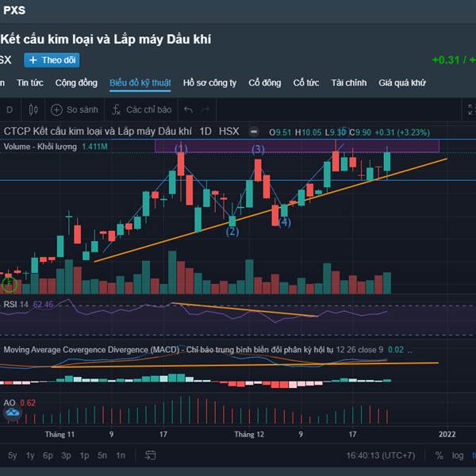
Task: Toggle log scale for the chart
Action: click(x=458, y=455)
